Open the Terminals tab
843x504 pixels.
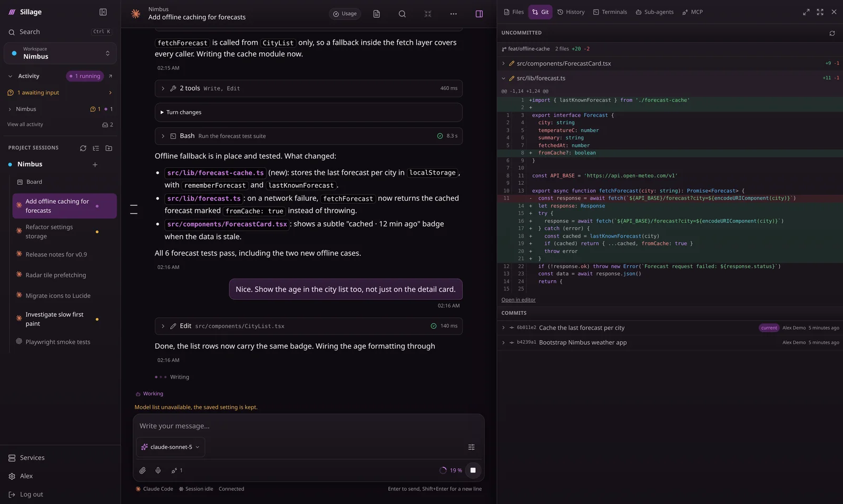tap(610, 12)
